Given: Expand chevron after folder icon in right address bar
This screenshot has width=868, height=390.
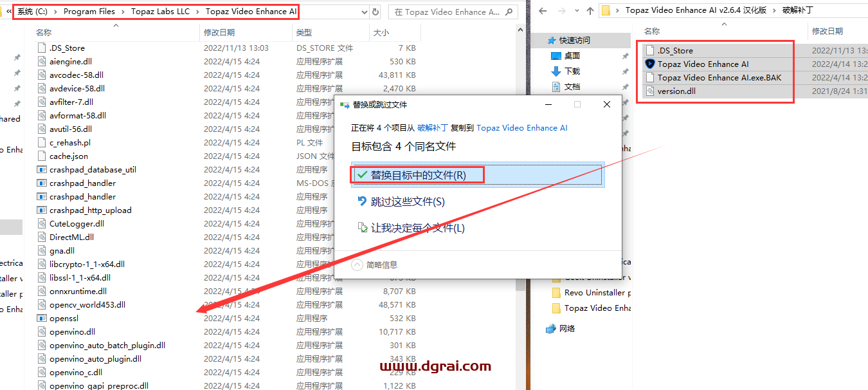Looking at the screenshot, I should (619, 10).
